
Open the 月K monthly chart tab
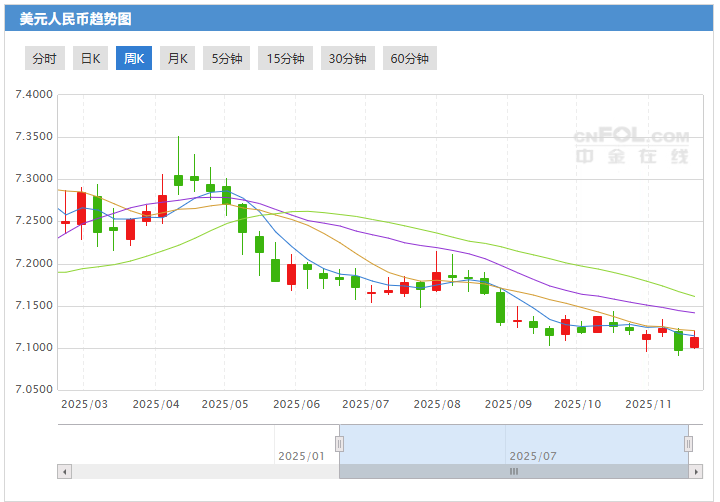(178, 58)
